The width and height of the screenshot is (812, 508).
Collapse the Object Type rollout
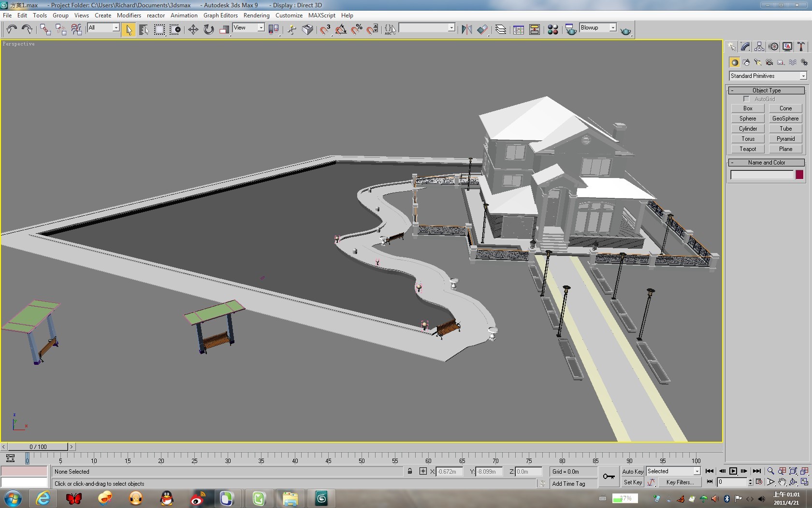(766, 90)
